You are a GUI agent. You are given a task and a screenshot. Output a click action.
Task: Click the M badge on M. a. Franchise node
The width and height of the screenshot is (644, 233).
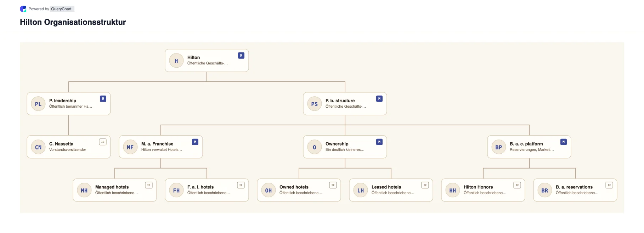195,142
